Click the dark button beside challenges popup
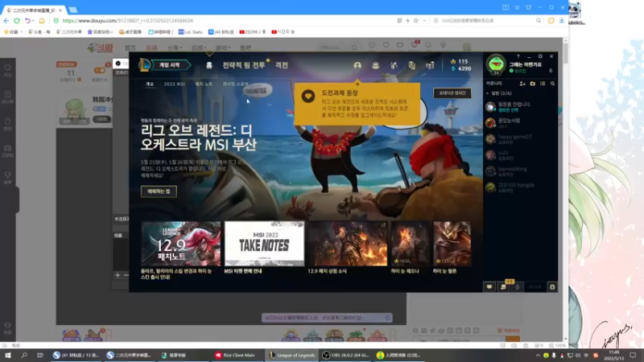 pyautogui.click(x=452, y=93)
